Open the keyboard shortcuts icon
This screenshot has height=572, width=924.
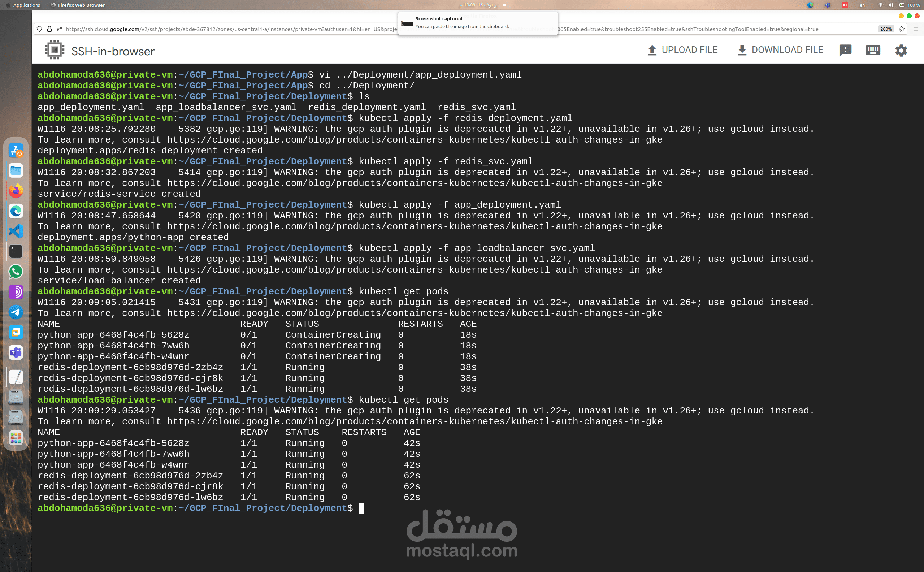coord(873,50)
